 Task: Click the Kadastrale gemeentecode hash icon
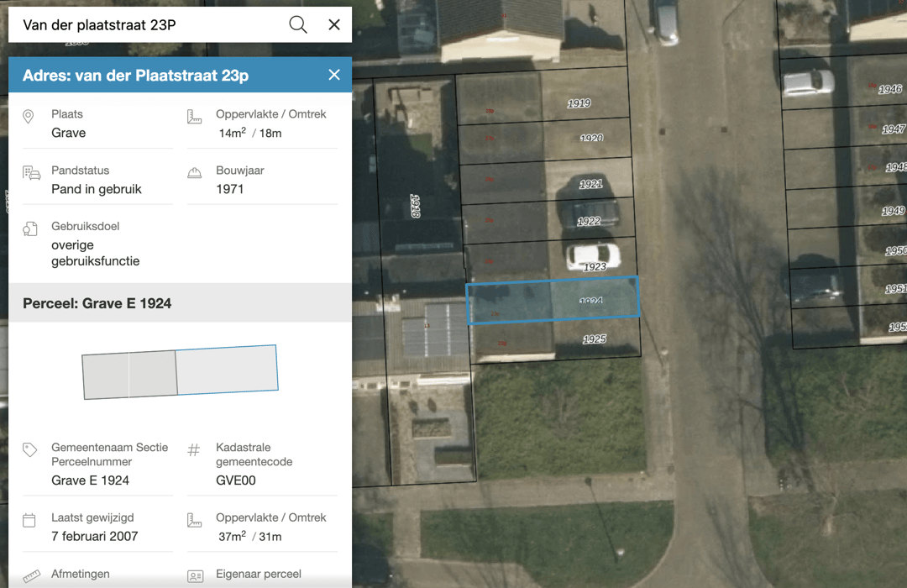pyautogui.click(x=194, y=449)
